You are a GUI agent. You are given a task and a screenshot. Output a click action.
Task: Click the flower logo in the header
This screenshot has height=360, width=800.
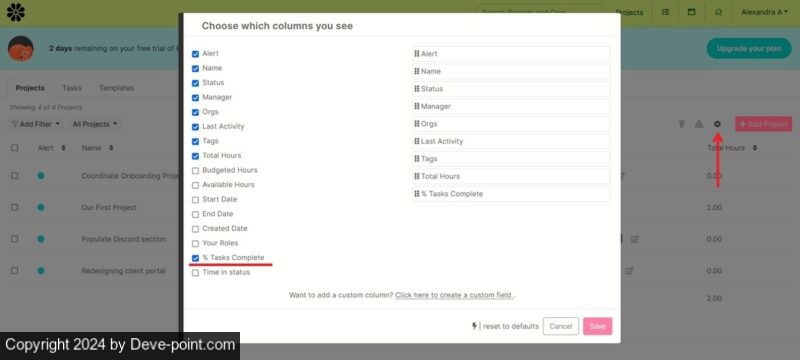[15, 12]
